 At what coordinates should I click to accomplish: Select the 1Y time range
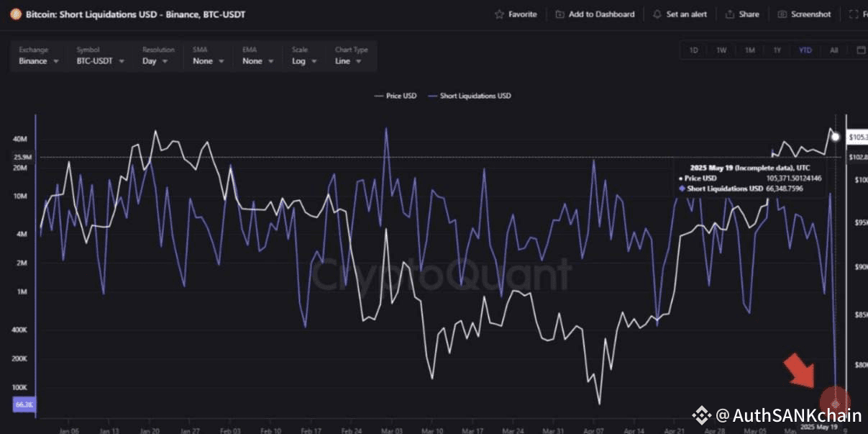tap(777, 50)
